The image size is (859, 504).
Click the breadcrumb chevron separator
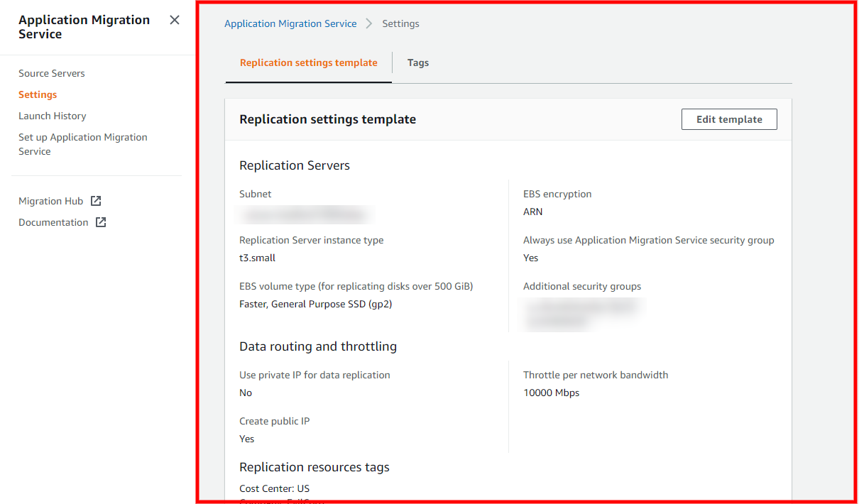pos(369,23)
